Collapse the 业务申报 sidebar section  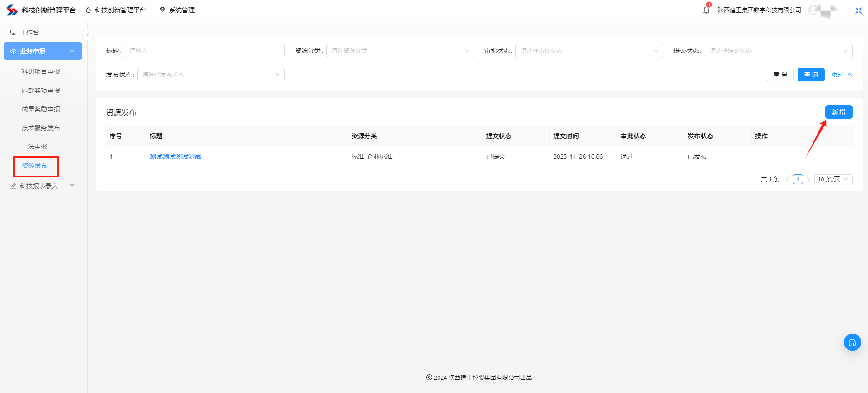43,51
